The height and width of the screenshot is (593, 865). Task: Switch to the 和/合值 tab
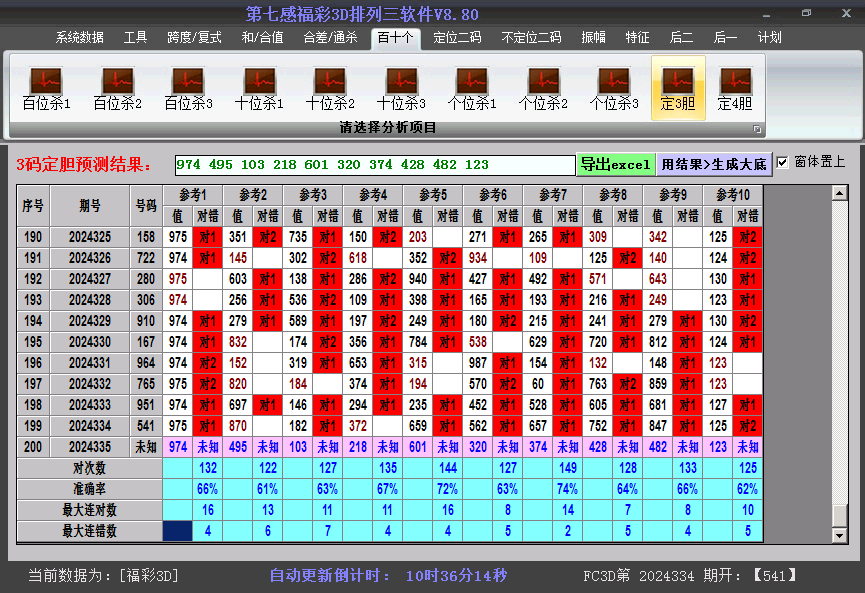coord(263,38)
